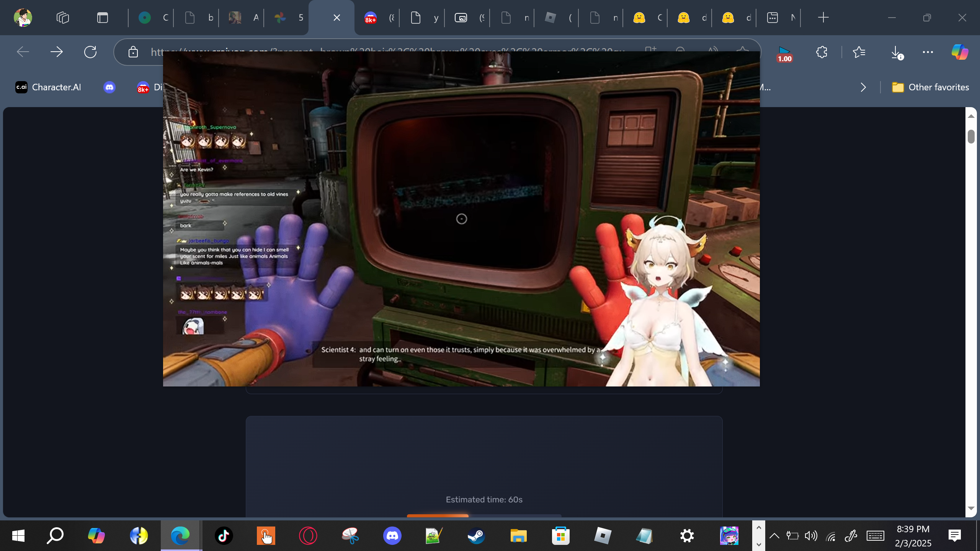Show previous row of taskbar icons
The height and width of the screenshot is (551, 980).
(x=759, y=528)
